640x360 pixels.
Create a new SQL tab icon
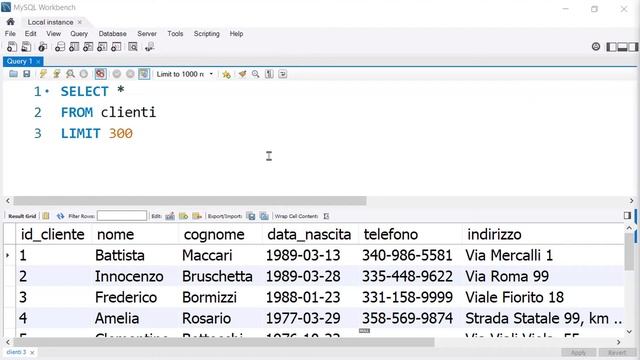click(x=12, y=47)
